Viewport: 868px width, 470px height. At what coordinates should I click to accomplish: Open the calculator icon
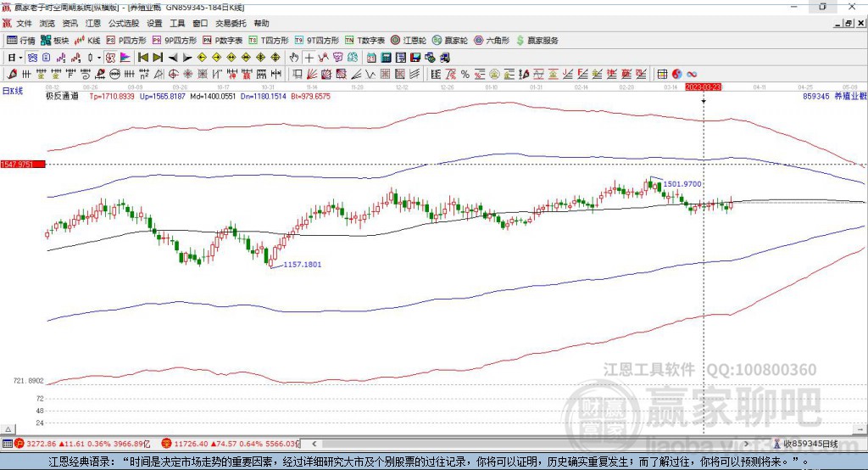(x=386, y=58)
